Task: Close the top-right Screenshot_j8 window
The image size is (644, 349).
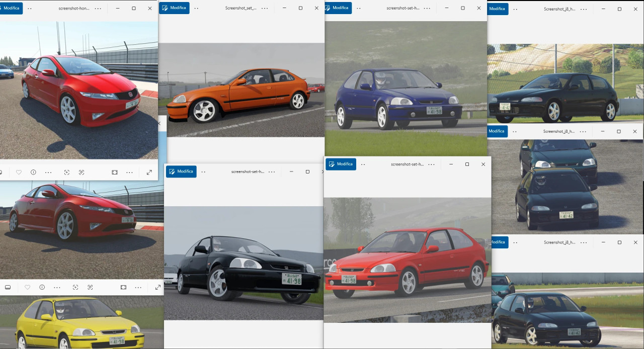Action: (635, 9)
